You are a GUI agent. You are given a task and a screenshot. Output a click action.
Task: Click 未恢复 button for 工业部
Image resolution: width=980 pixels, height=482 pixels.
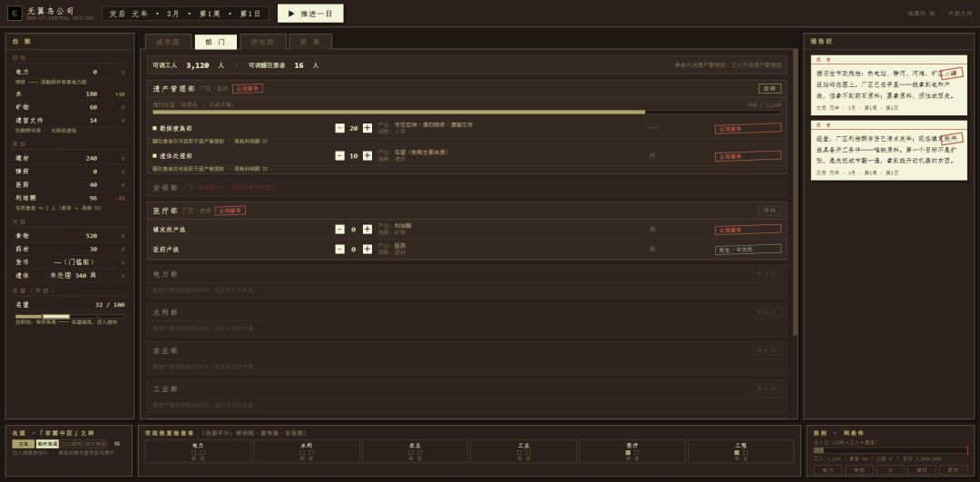(767, 389)
